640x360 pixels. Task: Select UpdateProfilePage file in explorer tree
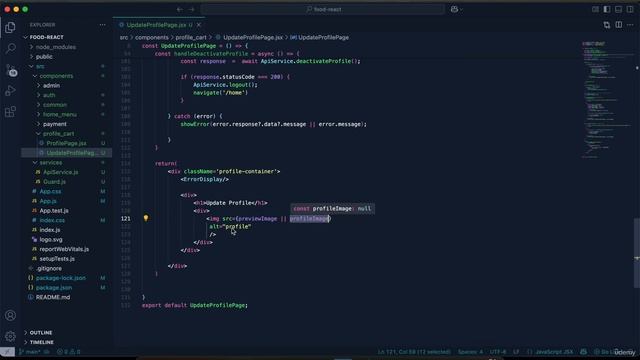click(67, 153)
